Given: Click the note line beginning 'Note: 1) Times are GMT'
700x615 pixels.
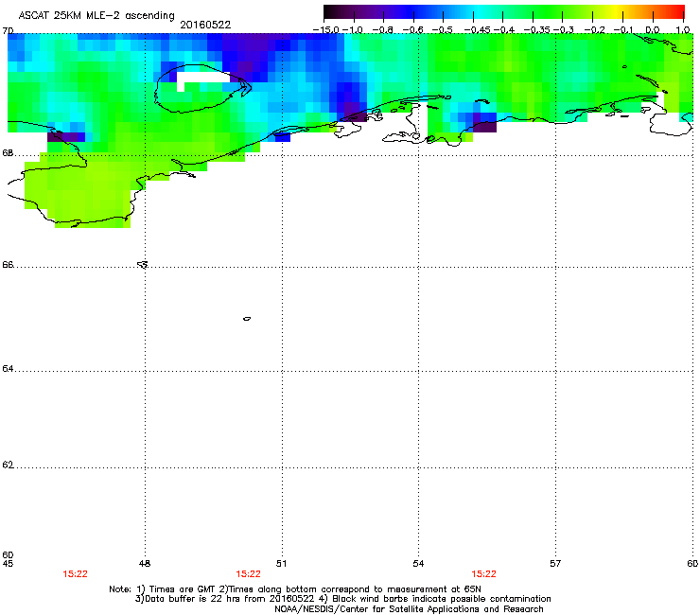Looking at the screenshot, I should point(295,589).
